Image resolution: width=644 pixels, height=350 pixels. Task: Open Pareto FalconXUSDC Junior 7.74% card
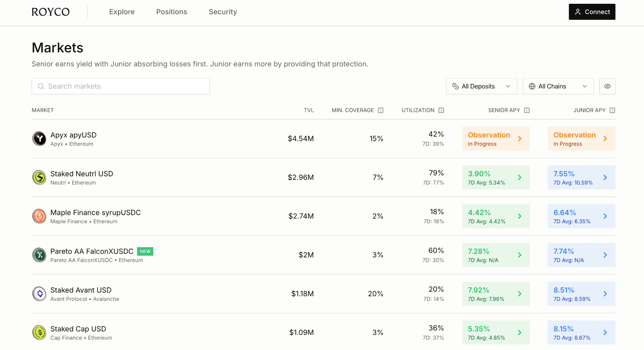point(581,255)
